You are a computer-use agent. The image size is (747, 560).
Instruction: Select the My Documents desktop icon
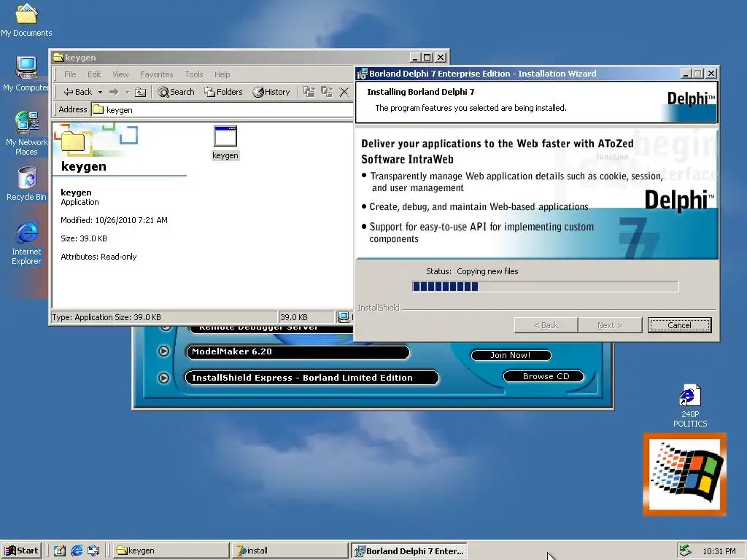tap(26, 20)
